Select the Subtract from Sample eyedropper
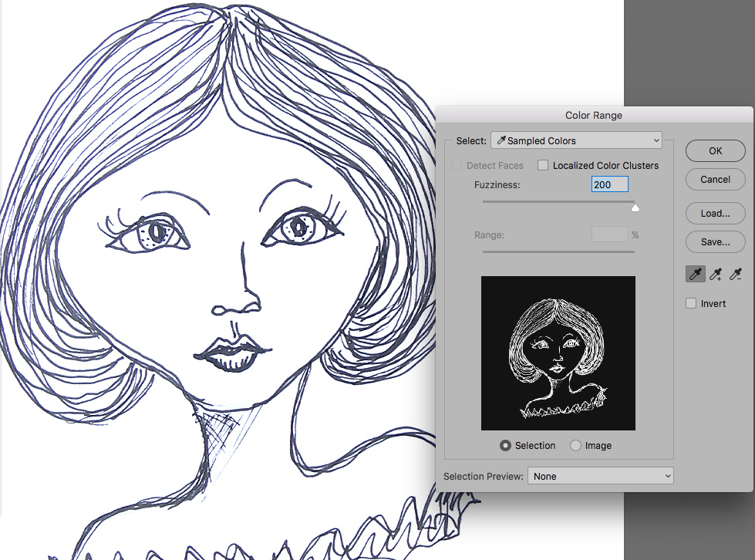This screenshot has width=755, height=560. [735, 275]
